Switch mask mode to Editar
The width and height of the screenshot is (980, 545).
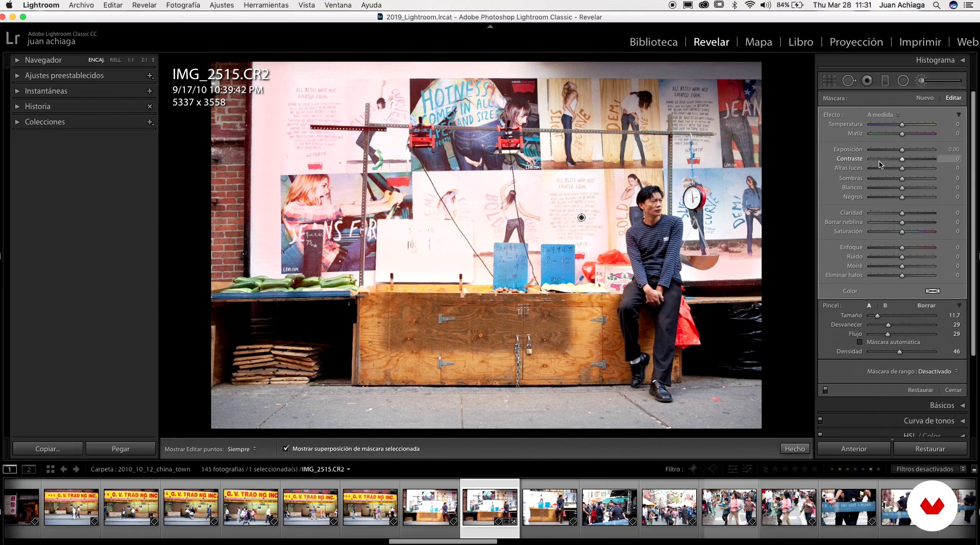coord(953,98)
